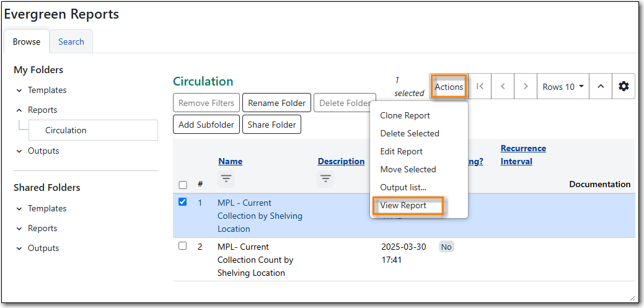Screen dimensions: 644x308
Task: Go to first page of results
Action: tap(480, 87)
